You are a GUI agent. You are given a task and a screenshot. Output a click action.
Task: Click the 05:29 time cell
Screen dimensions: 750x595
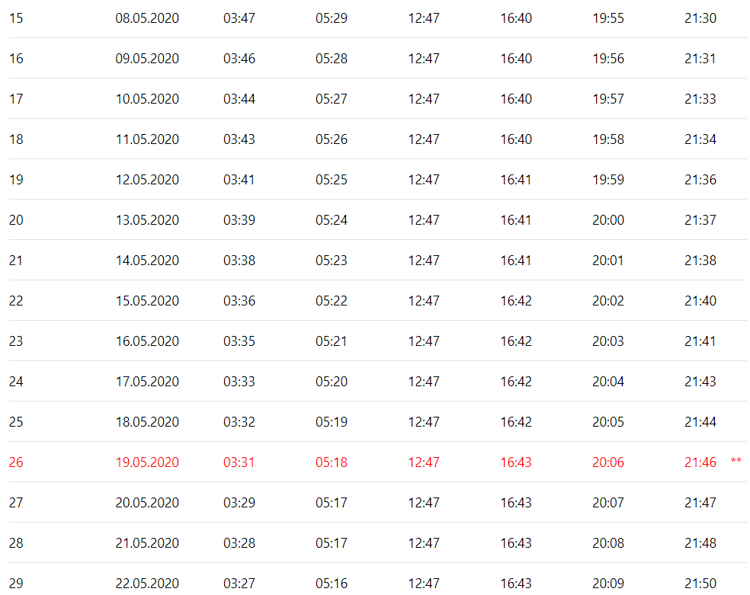pos(331,18)
